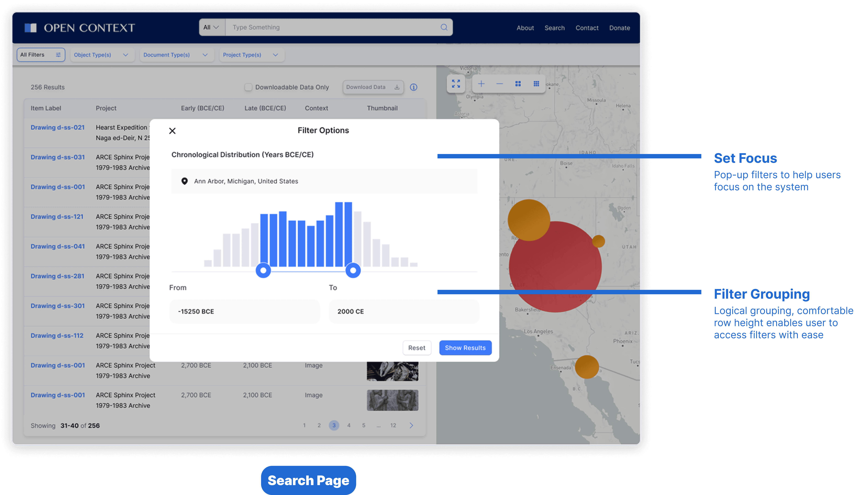Close the Filter Options dialog
Screen dimensions: 868x495
[172, 131]
